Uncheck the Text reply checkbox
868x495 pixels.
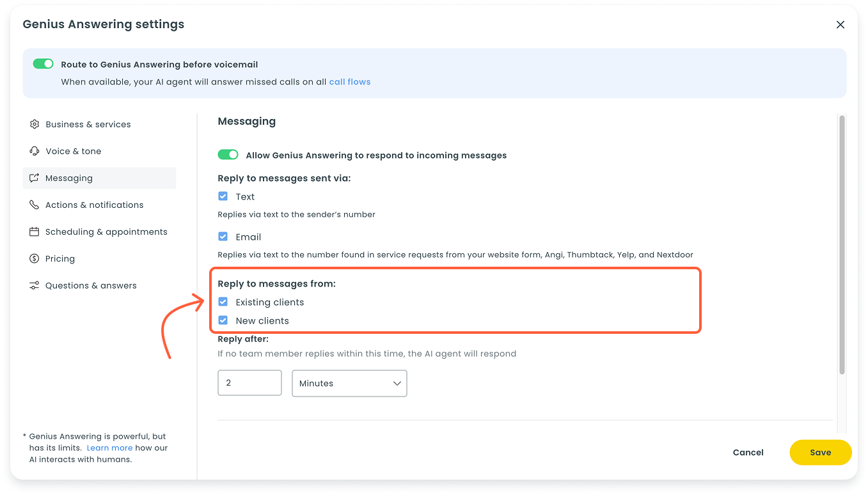(x=223, y=196)
